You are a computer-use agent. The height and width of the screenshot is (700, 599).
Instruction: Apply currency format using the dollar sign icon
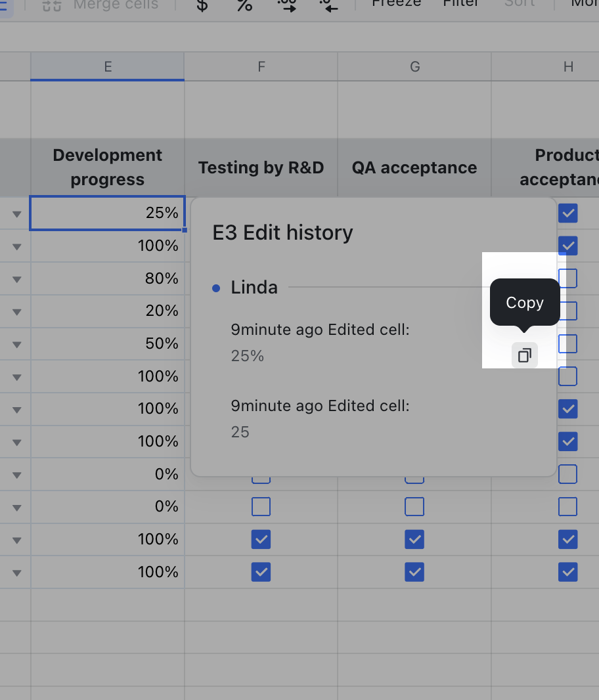[202, 5]
